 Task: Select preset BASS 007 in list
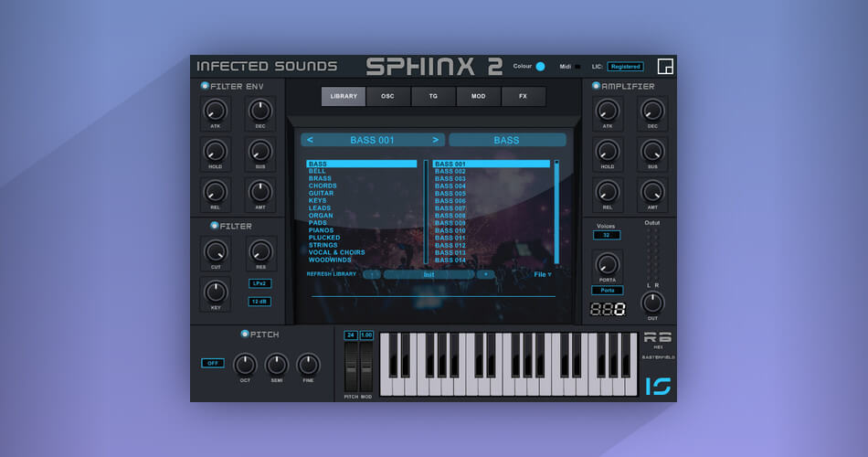(450, 208)
